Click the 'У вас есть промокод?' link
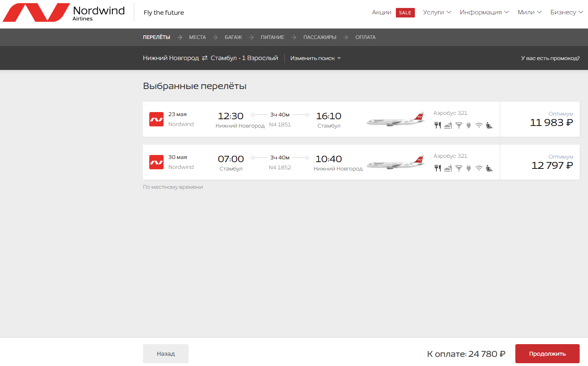The height and width of the screenshot is (366, 588). pyautogui.click(x=550, y=58)
